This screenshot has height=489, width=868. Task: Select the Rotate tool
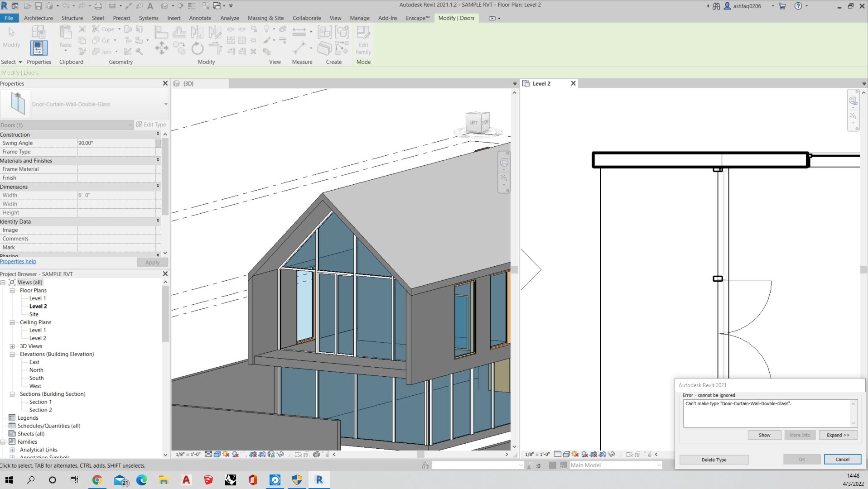click(197, 48)
